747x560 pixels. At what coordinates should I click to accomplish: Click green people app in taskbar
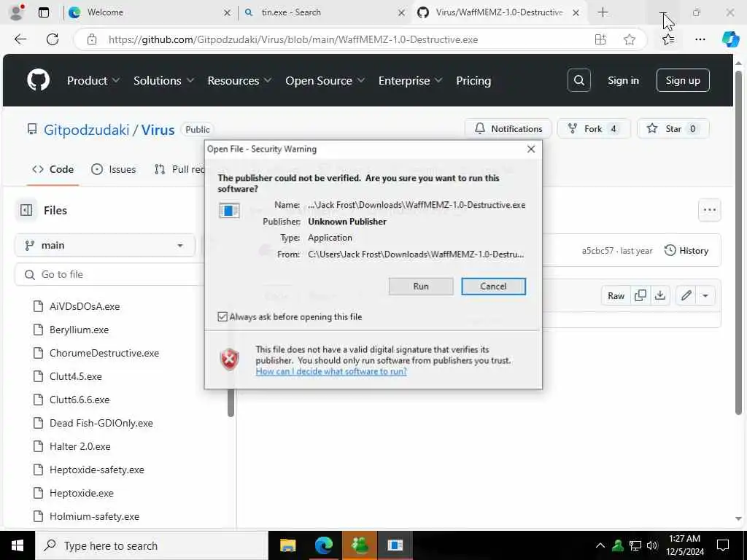[359, 545]
